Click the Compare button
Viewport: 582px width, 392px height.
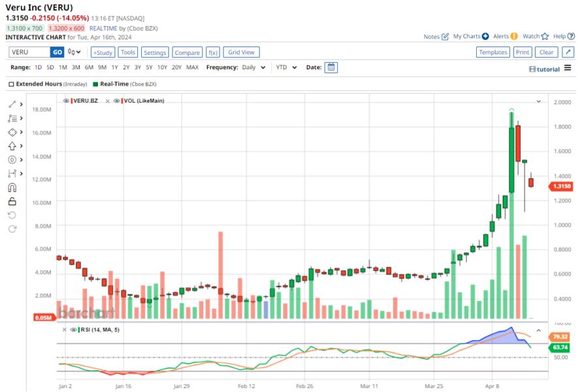(187, 52)
